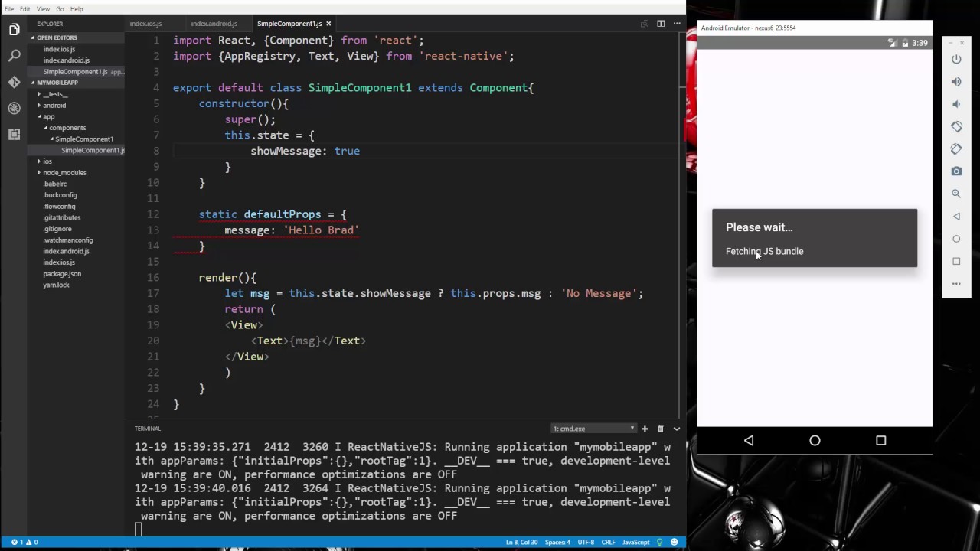Change language mode from JavaScript in status bar
The height and width of the screenshot is (551, 980).
point(635,542)
